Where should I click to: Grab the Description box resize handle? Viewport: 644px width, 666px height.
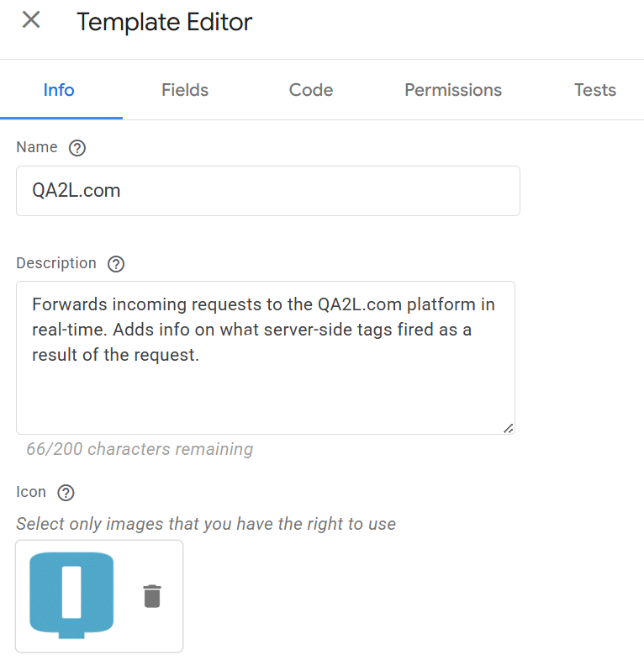click(x=508, y=428)
